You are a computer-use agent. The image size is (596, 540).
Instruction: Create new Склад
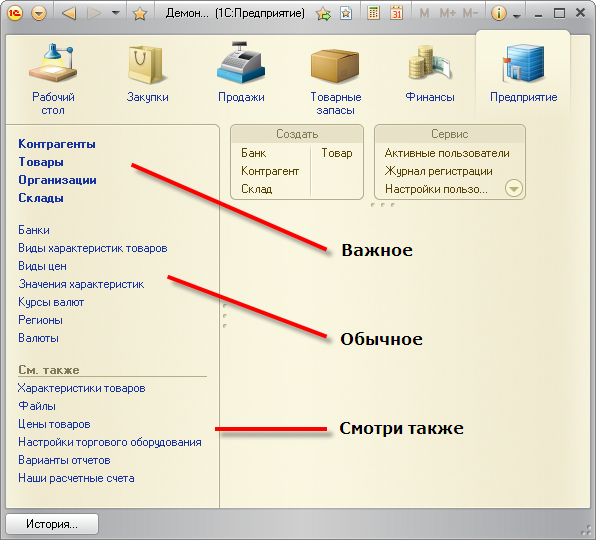257,189
